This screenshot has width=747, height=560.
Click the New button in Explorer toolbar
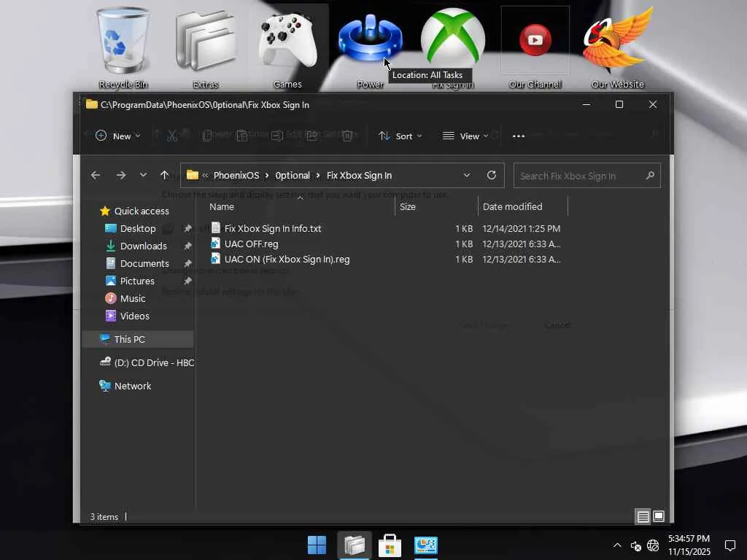(117, 136)
